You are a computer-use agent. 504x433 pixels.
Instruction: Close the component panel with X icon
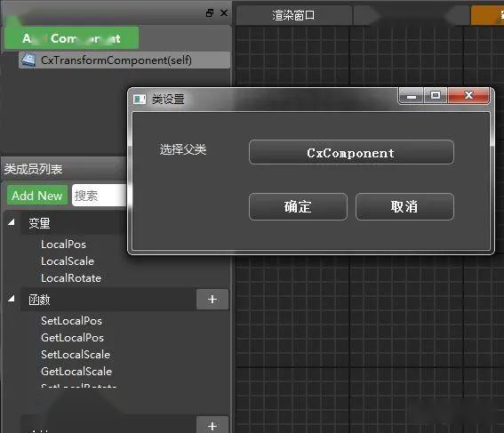[224, 13]
